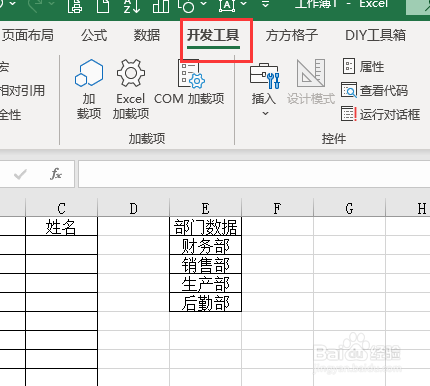The image size is (430, 386).
Task: Select column C header
Action: click(61, 208)
